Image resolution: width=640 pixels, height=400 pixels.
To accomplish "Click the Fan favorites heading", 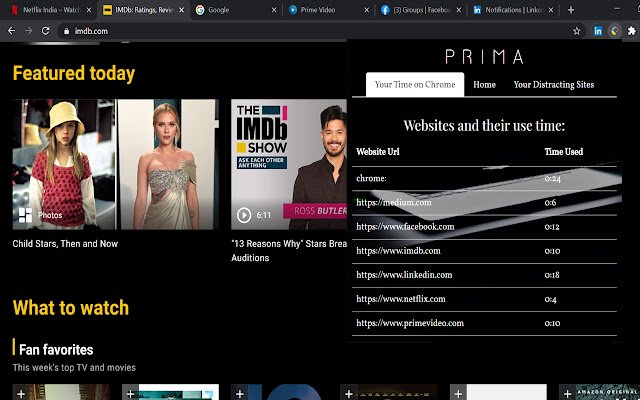I will click(x=56, y=350).
